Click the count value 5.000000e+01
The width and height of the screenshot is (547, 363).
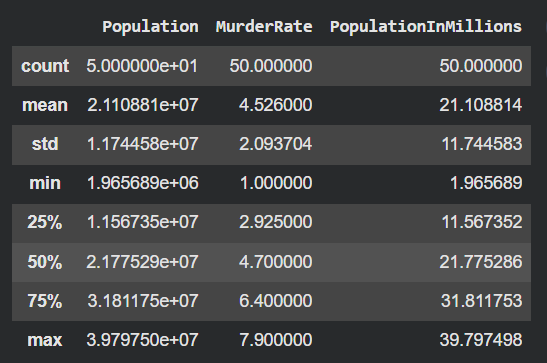tap(142, 66)
